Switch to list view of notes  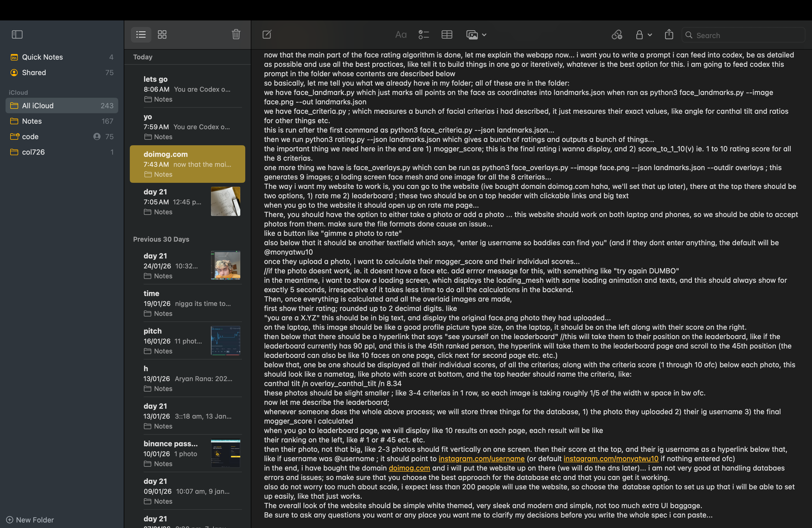pos(141,35)
